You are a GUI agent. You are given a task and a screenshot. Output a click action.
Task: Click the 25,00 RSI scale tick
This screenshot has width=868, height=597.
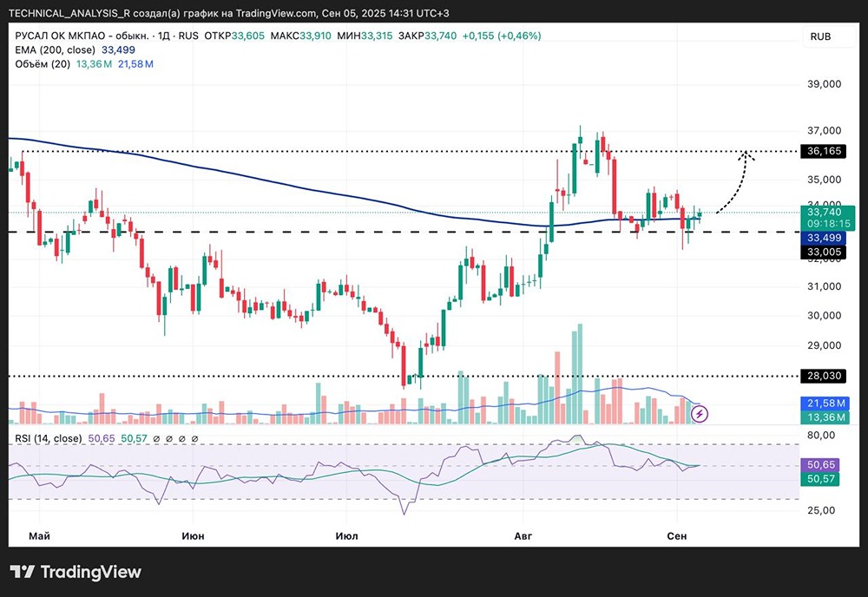coord(821,510)
